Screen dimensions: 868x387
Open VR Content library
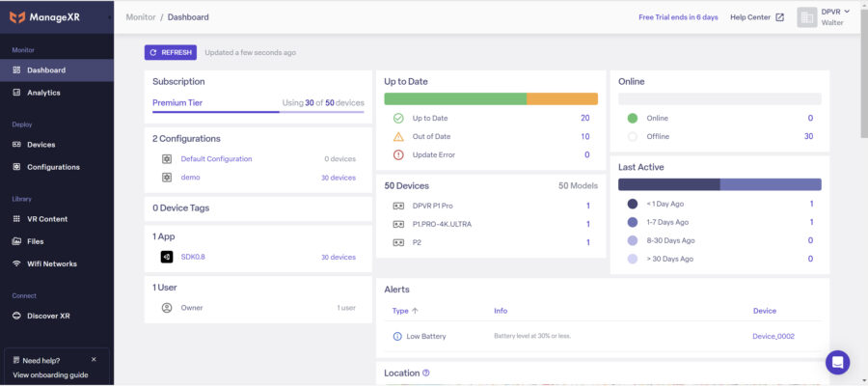[x=46, y=219]
